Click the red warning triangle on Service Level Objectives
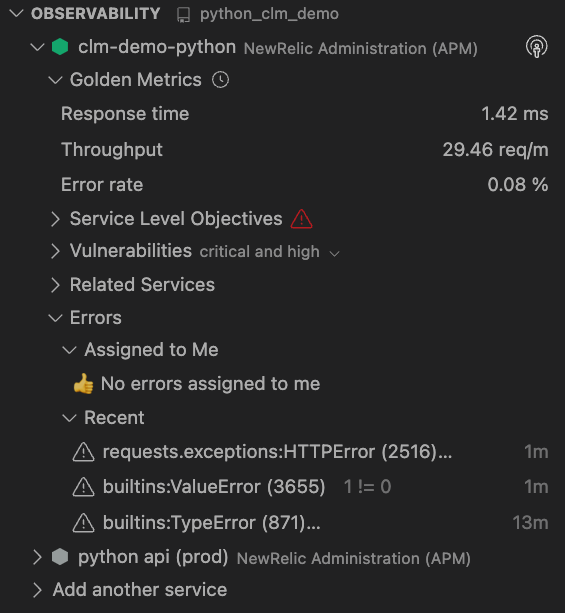The image size is (565, 613). [x=301, y=219]
